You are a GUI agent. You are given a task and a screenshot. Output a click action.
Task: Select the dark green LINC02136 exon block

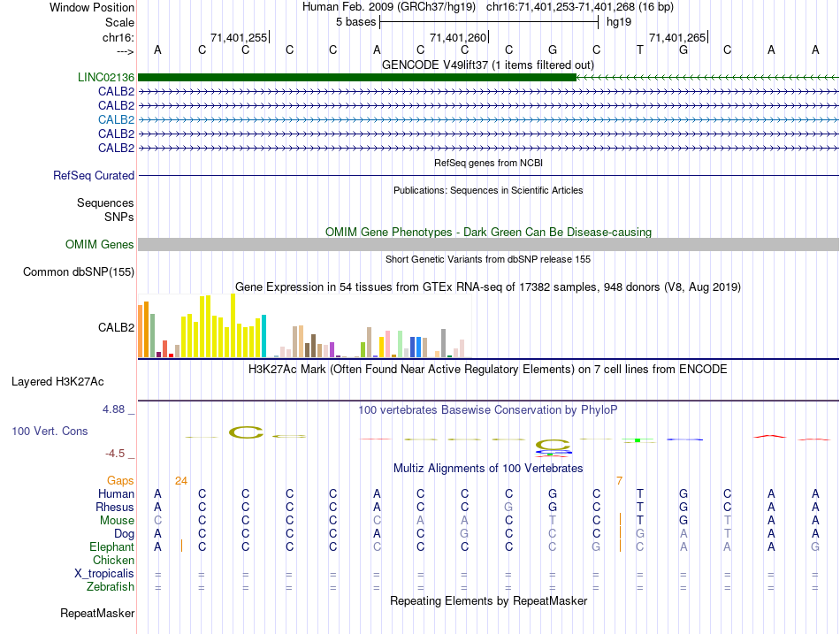tap(357, 77)
